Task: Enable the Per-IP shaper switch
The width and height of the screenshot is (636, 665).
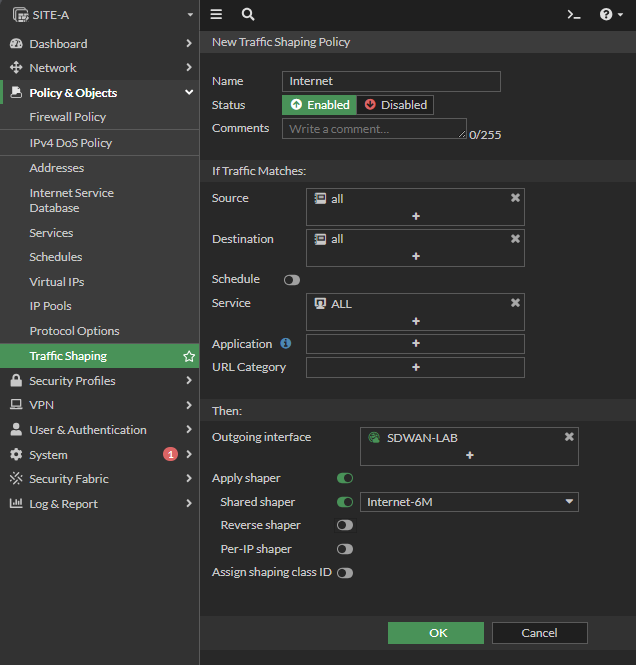Action: [x=344, y=549]
